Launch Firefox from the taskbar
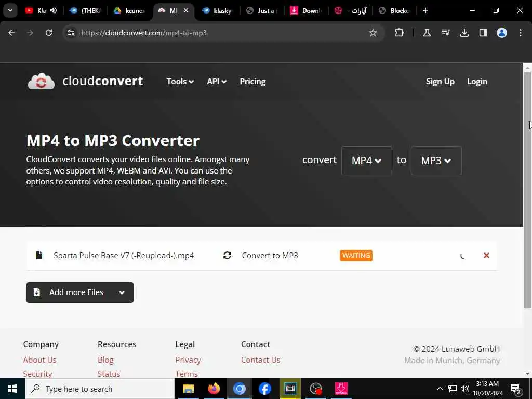The image size is (532, 399). [214, 389]
